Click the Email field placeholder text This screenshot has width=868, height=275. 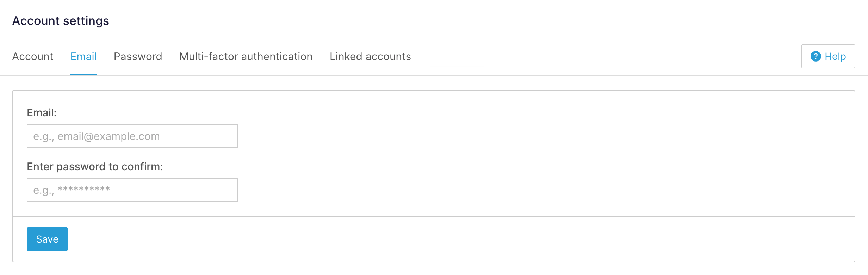[x=96, y=136]
